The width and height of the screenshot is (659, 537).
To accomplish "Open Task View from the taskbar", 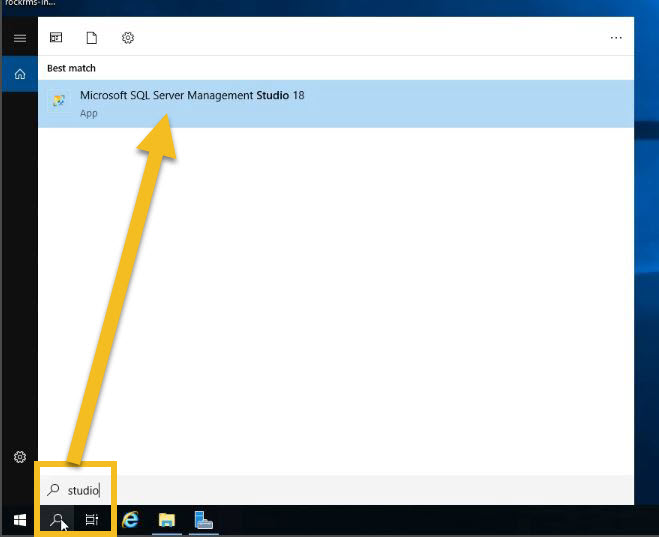I will 92,520.
